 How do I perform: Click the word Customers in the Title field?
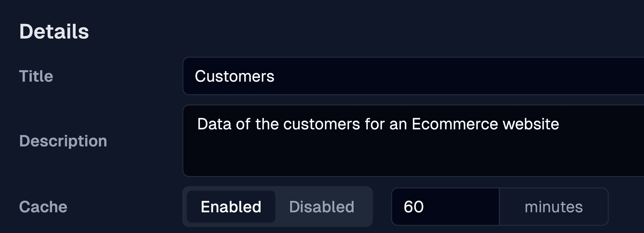234,76
